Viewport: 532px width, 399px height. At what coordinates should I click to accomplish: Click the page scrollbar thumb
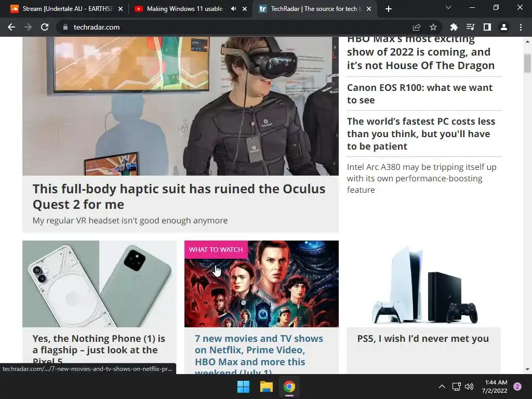point(527,63)
